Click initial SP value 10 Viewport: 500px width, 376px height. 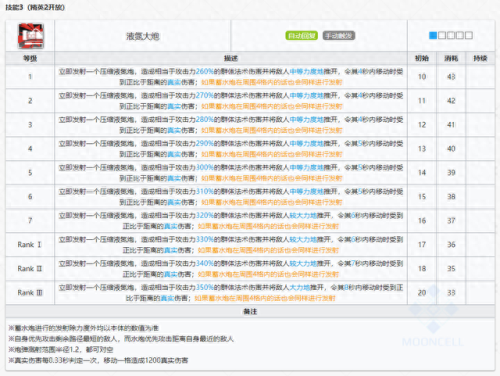[x=422, y=77]
